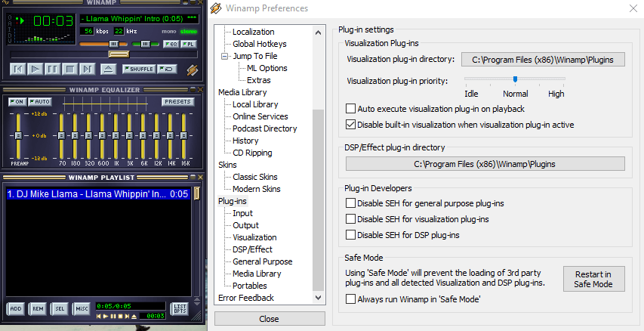Skip to the next track
Screen dimensions: 644x331
click(88, 70)
